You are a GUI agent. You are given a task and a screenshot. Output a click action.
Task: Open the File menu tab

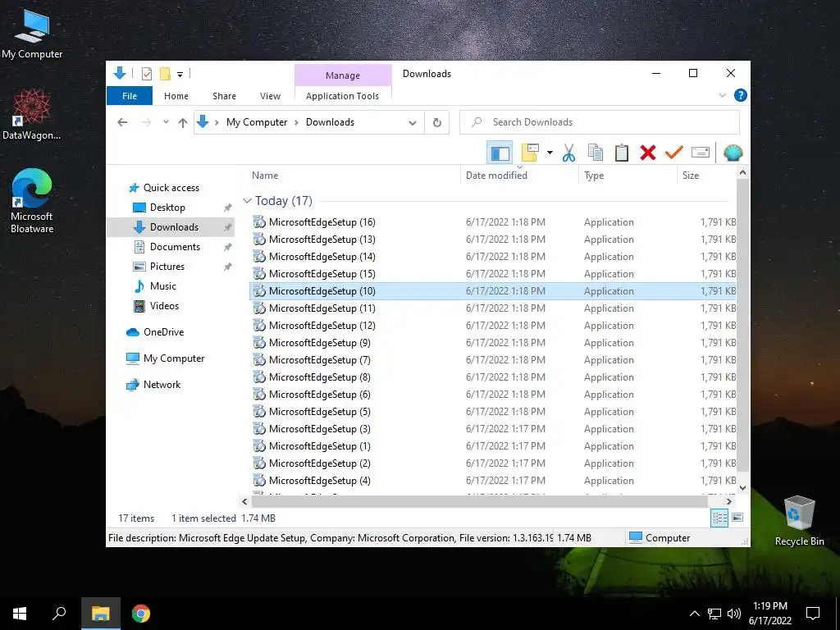(x=130, y=96)
